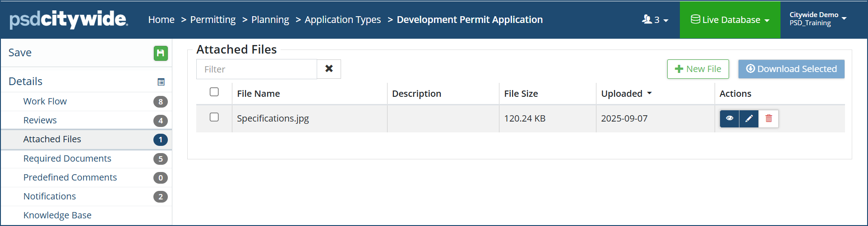Open the Citywide Demo account menu
This screenshot has width=868, height=226.
pyautogui.click(x=817, y=19)
